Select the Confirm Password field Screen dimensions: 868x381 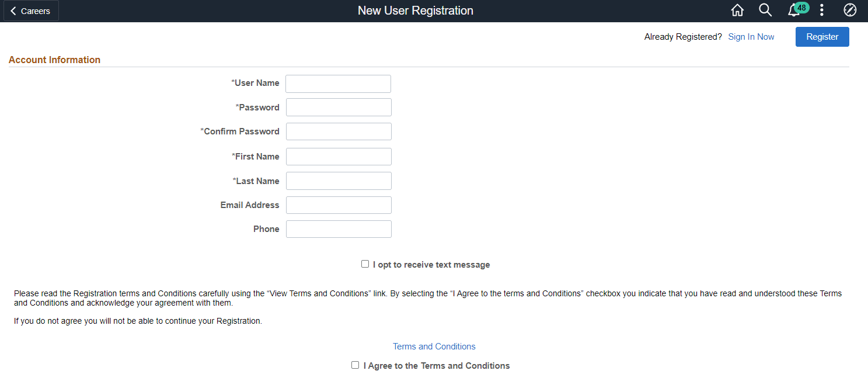click(339, 131)
